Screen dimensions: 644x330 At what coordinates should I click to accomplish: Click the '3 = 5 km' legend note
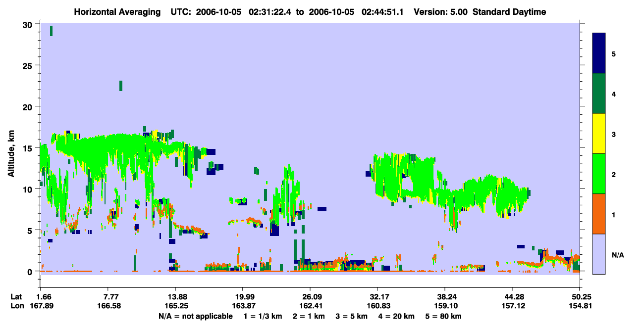352,316
